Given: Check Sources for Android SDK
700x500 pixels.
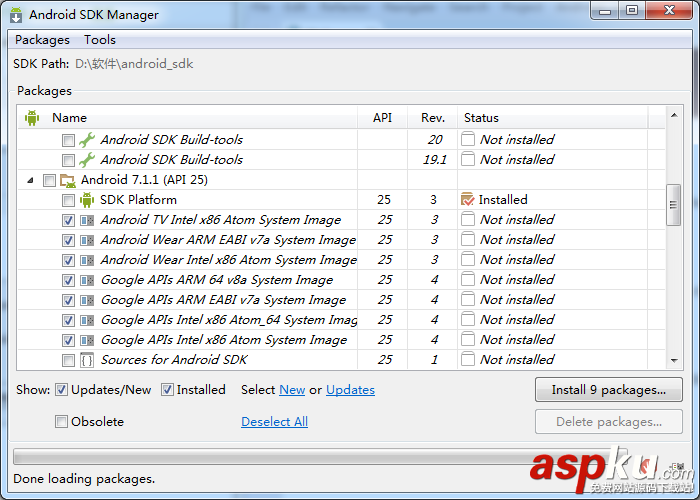Looking at the screenshot, I should 68,360.
